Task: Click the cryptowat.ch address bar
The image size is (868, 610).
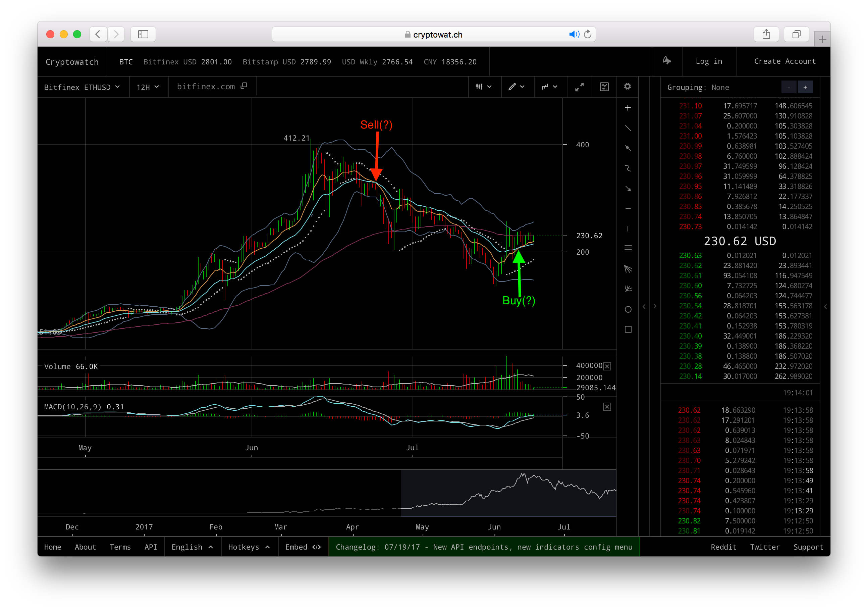Action: 434,35
